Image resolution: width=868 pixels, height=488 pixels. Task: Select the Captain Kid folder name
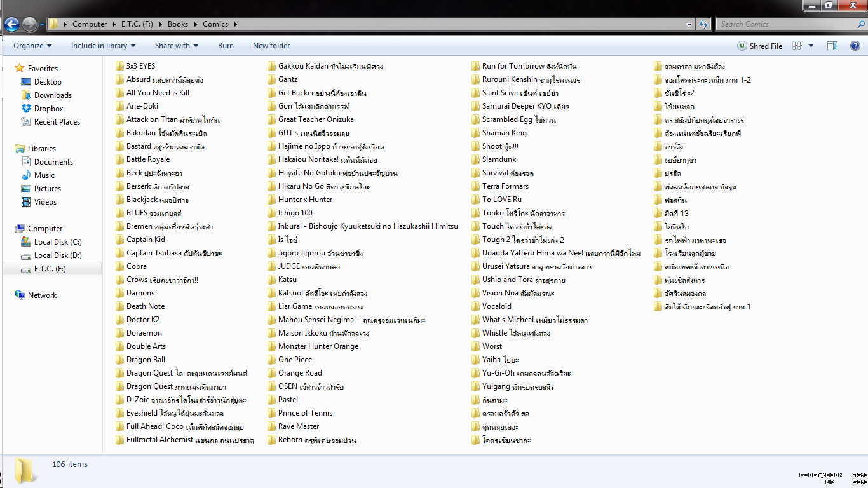146,240
